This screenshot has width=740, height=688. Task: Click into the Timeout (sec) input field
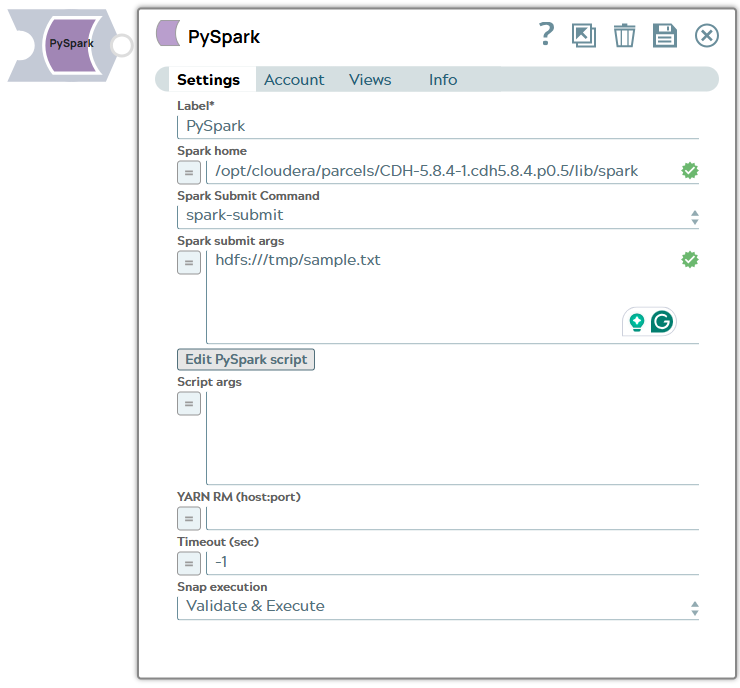point(450,562)
